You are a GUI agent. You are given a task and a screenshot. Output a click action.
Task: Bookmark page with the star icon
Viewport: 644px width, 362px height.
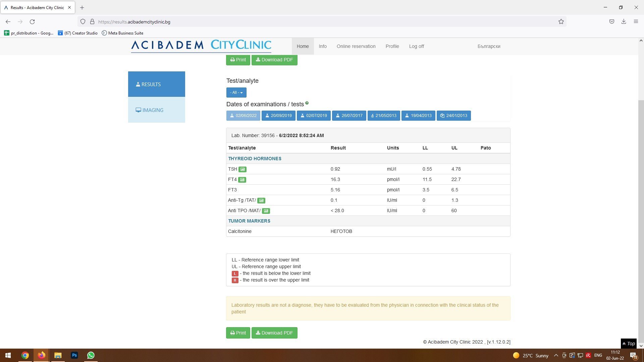point(561,22)
